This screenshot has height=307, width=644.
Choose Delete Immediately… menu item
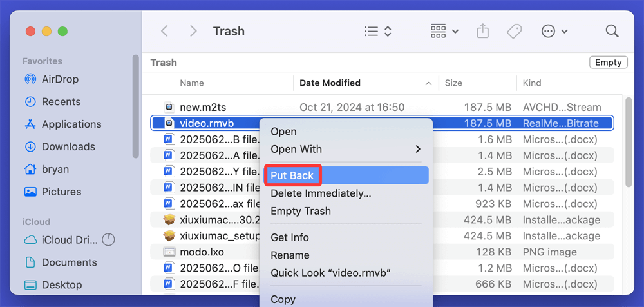click(x=346, y=193)
